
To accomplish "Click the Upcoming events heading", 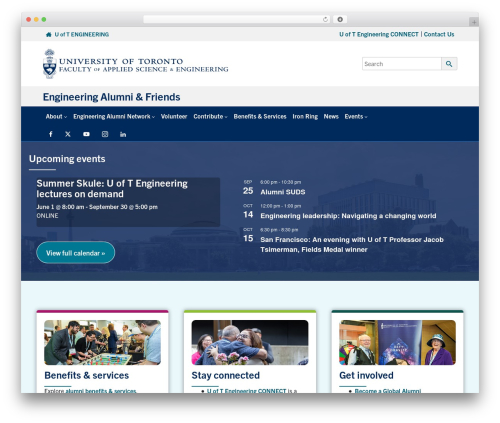I will pos(67,159).
